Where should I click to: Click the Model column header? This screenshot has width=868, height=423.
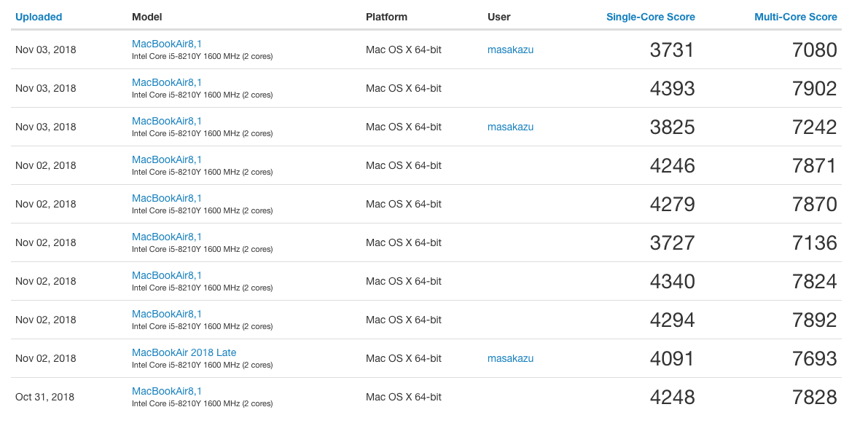pyautogui.click(x=146, y=17)
